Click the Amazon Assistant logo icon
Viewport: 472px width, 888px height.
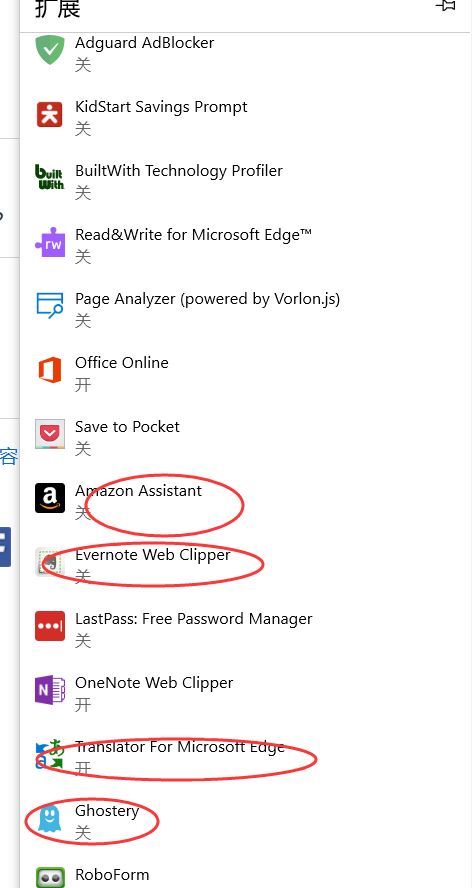50,498
